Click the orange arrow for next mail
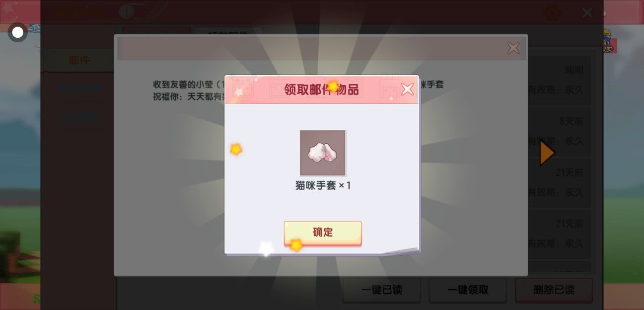The width and height of the screenshot is (644, 310). pos(547,153)
